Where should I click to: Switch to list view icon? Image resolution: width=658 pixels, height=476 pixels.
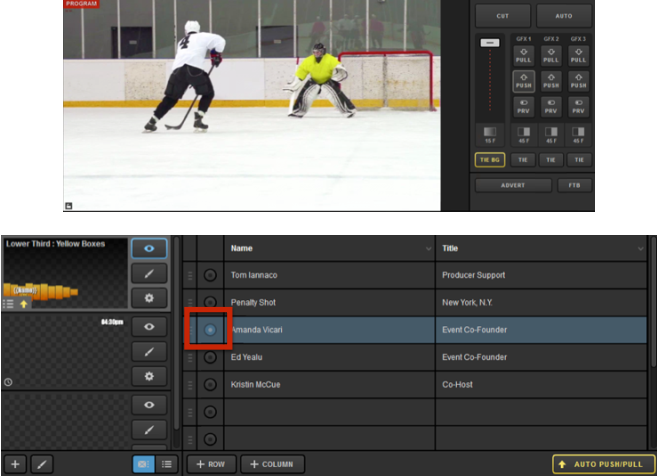[167, 464]
